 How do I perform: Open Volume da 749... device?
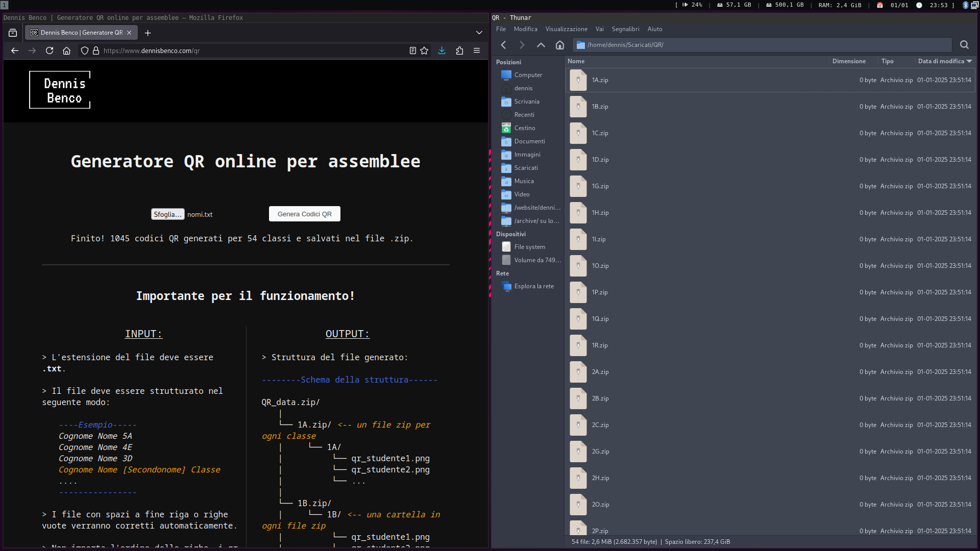[x=528, y=260]
